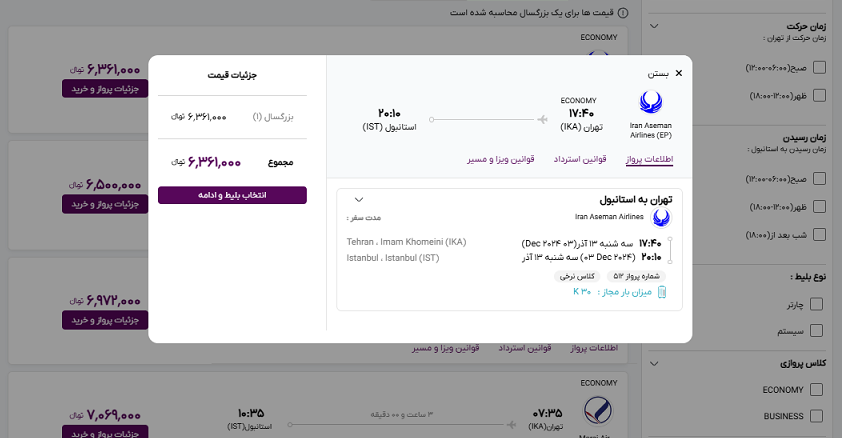Image resolution: width=842 pixels, height=438 pixels.
Task: Click جزئیات پرواز و خرید for 6,500,000 flight
Action: 105,204
